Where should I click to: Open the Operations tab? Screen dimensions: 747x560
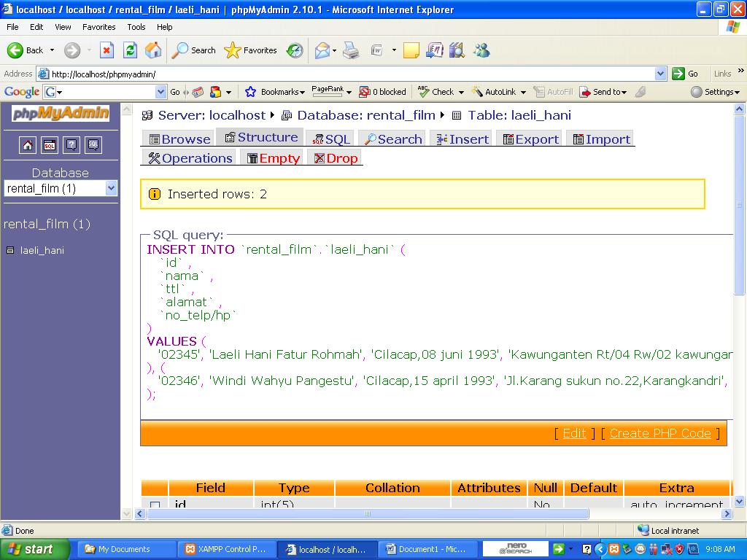[x=189, y=158]
